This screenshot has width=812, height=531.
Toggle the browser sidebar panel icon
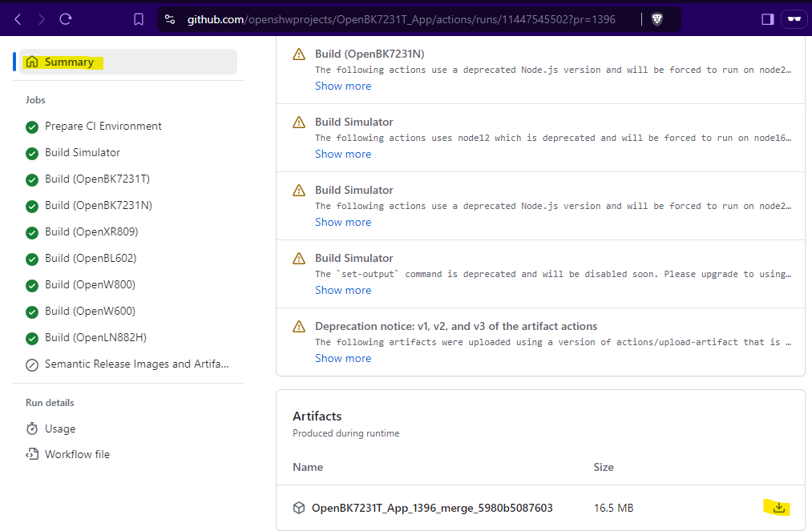click(767, 20)
